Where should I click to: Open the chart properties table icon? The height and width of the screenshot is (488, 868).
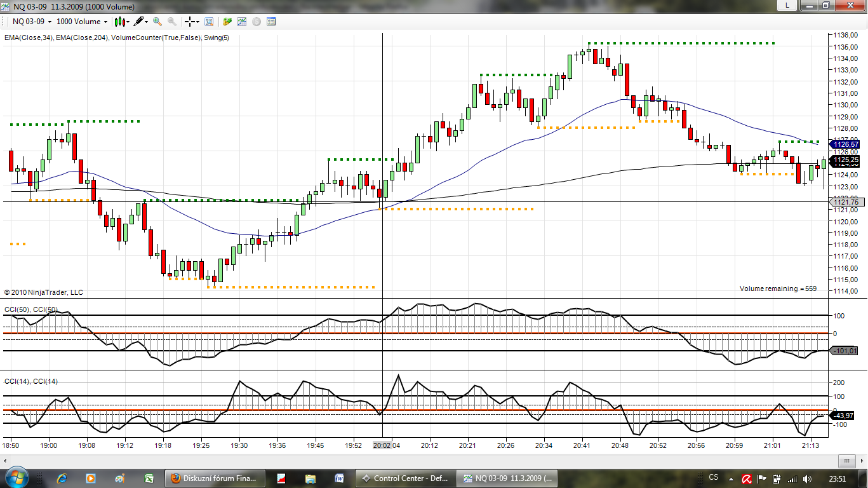click(x=271, y=22)
